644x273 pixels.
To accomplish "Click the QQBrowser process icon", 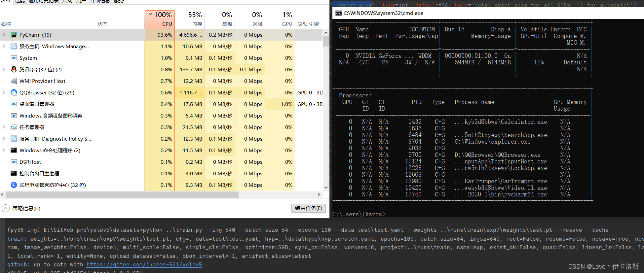I will coord(14,92).
